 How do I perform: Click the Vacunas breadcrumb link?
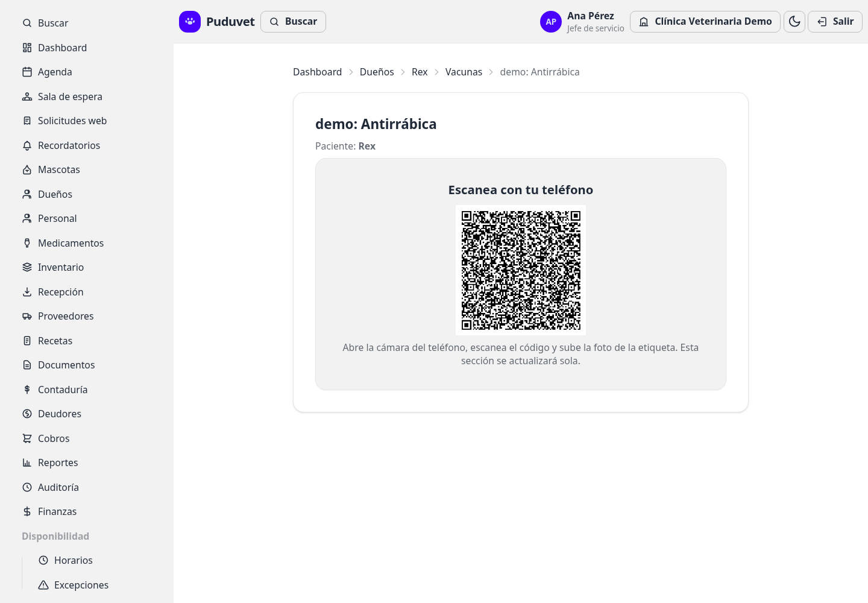(x=464, y=72)
